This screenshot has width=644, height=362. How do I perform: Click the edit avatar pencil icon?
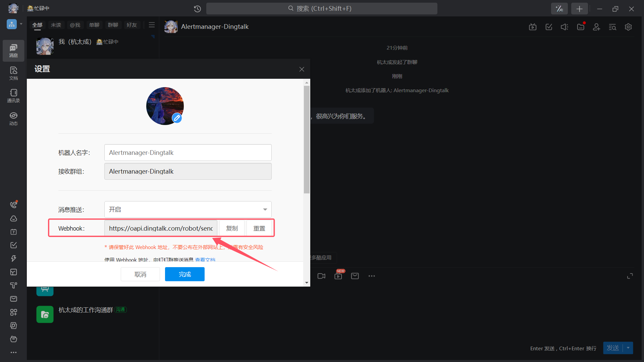point(177,118)
